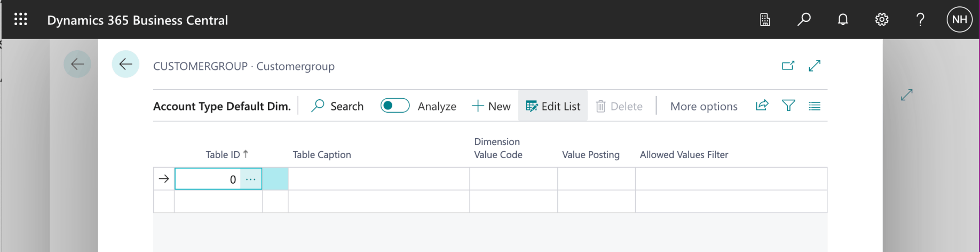Open the app launcher waffle menu
Viewport: 980px width, 252px height.
[21, 20]
